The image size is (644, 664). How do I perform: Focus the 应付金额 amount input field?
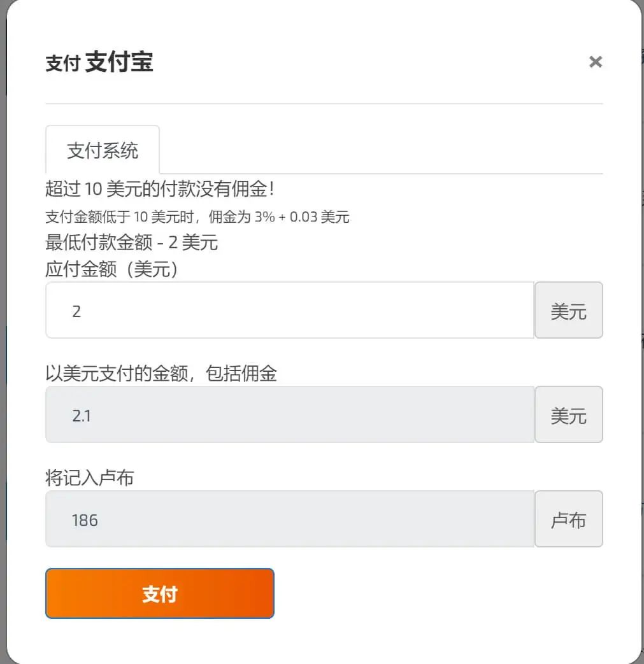pos(289,311)
